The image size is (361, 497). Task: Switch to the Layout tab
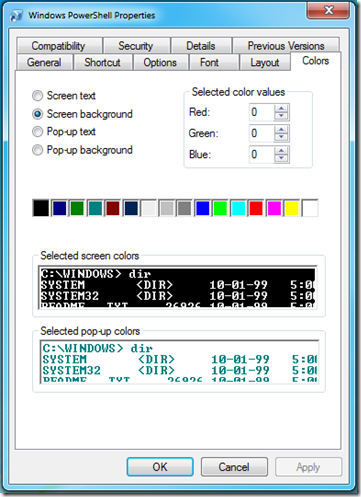[265, 62]
